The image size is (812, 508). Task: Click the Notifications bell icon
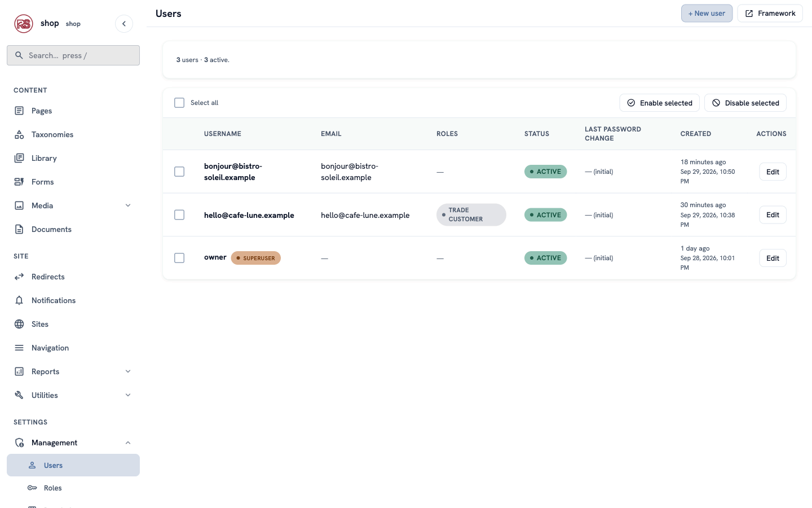[19, 300]
